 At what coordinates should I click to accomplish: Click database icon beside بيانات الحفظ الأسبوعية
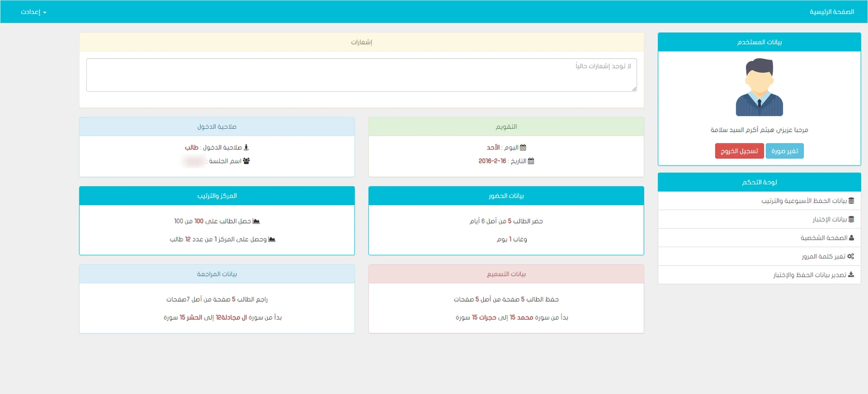pos(851,201)
